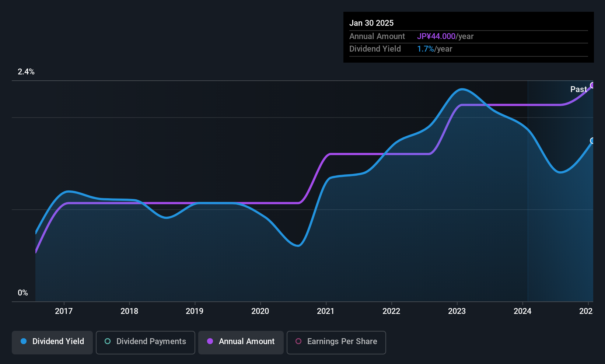Click the JP¥44.000/year annual amount value
Viewport: 605px width, 364px height.
click(445, 36)
